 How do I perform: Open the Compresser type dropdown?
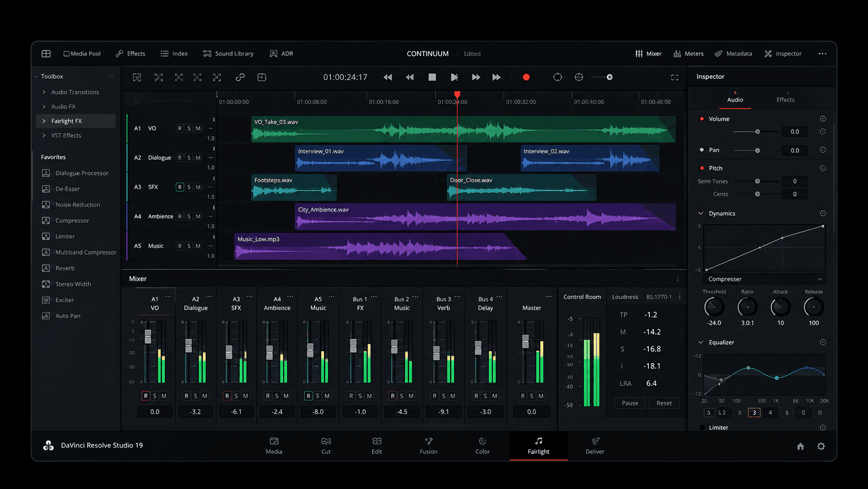point(765,279)
